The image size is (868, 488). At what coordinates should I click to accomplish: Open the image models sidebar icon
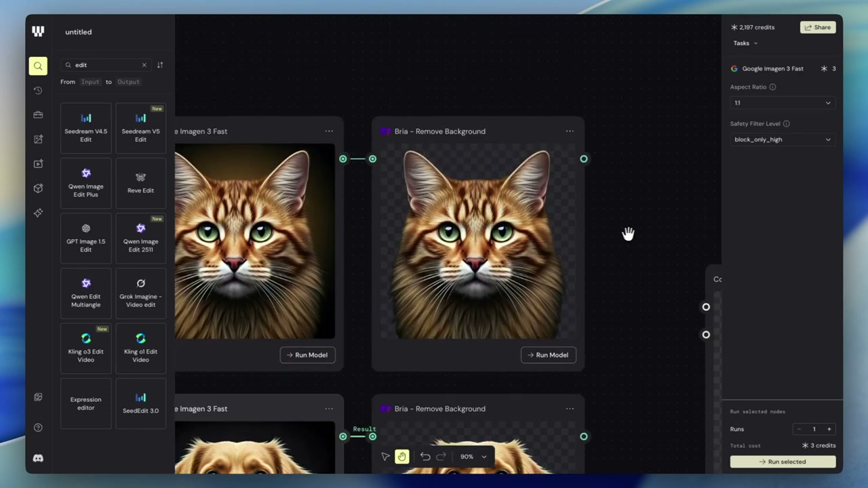[38, 139]
